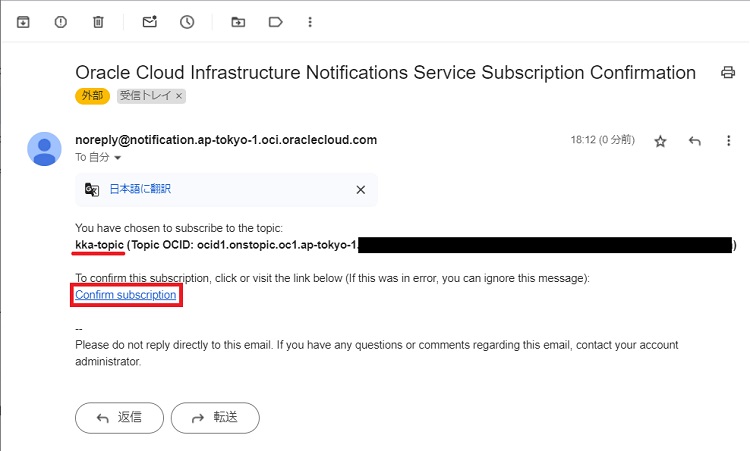Open the Move to folder icon
The height and width of the screenshot is (451, 750).
[x=238, y=21]
